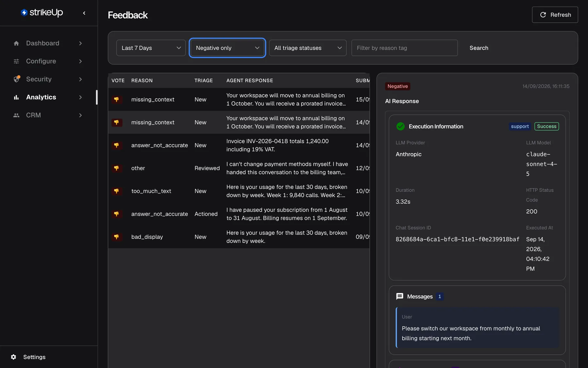
Task: Click thumbs-down icon on other row
Action: click(117, 168)
